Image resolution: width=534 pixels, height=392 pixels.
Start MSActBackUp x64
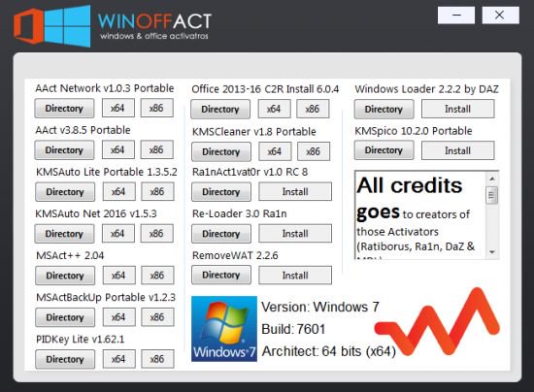(x=118, y=317)
